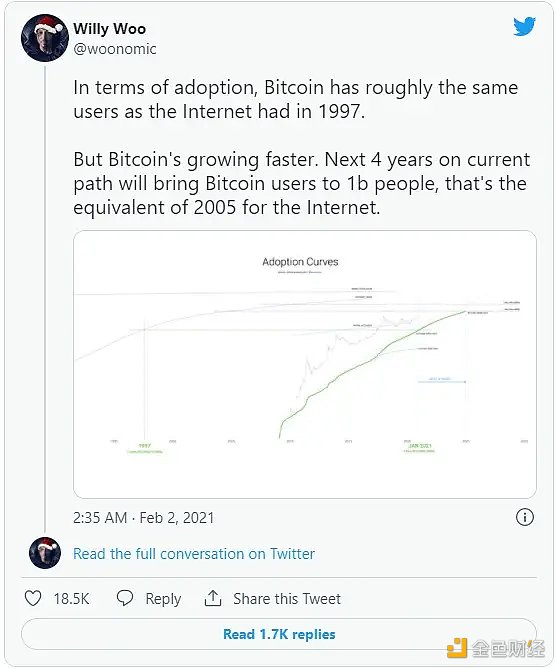Screen dimensions: 556x669
Task: Click the Jinse Finance watermark logo
Action: pos(496,649)
